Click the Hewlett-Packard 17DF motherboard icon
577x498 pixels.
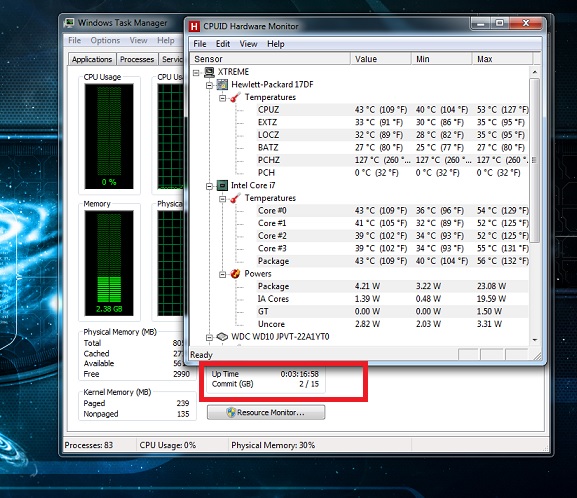[x=222, y=85]
